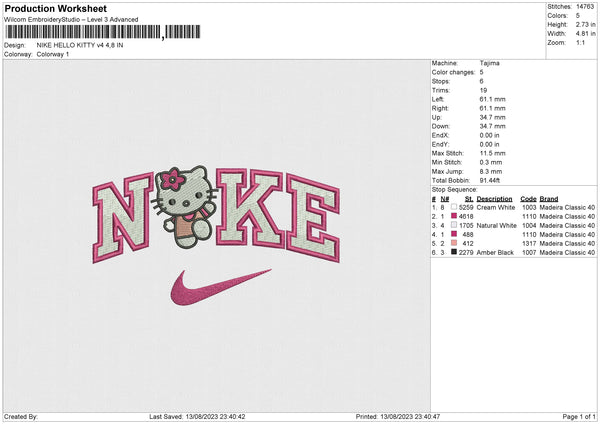Click stitch count '4618' in row 2
The image size is (600, 424).
click(466, 217)
